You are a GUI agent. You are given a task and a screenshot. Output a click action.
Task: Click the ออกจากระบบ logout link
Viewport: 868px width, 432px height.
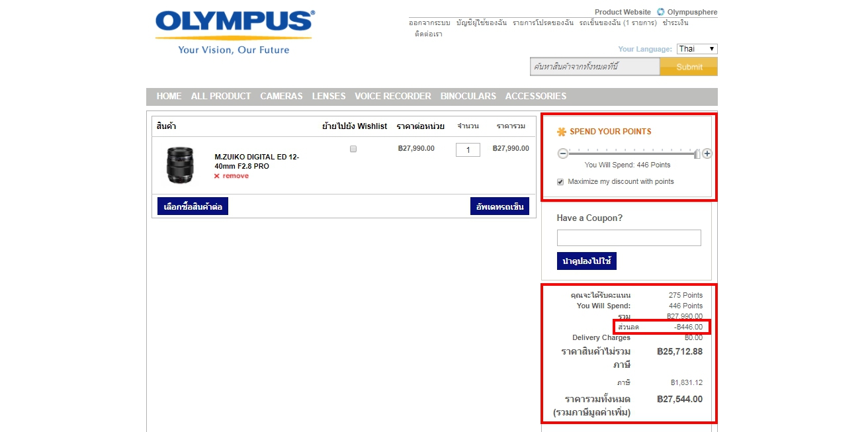click(429, 22)
